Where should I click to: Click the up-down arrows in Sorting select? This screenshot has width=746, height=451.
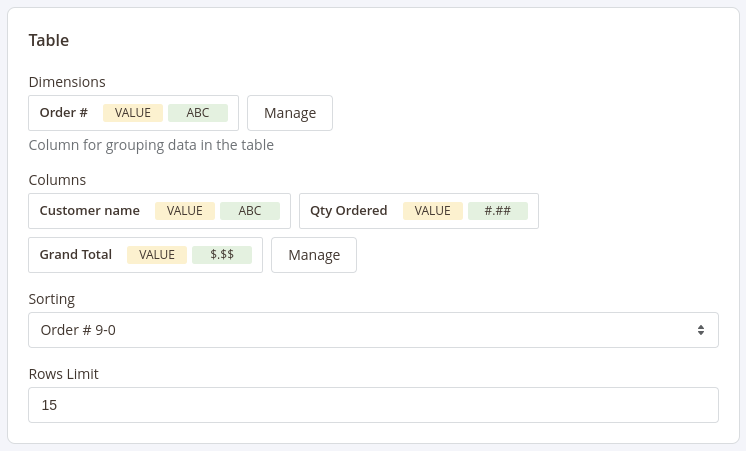coord(700,330)
